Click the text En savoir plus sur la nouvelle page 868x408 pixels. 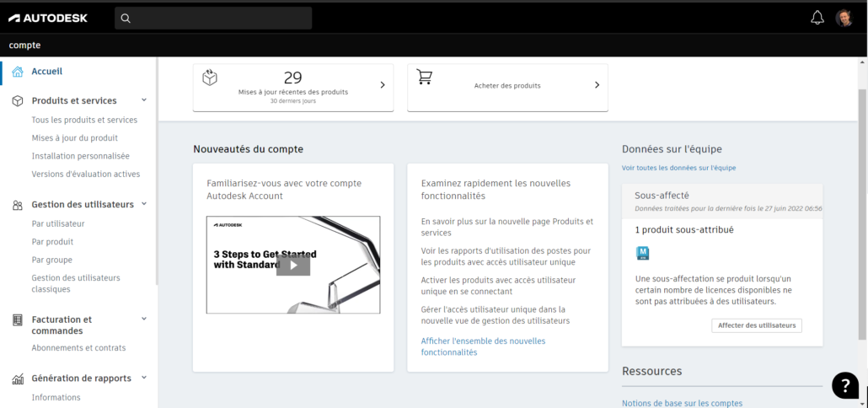click(x=507, y=227)
